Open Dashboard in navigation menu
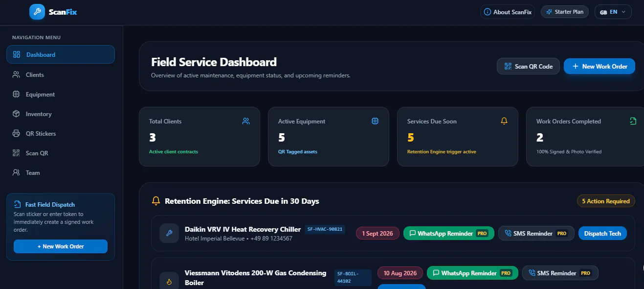Screen dimensions: 644x289 [x=61, y=54]
